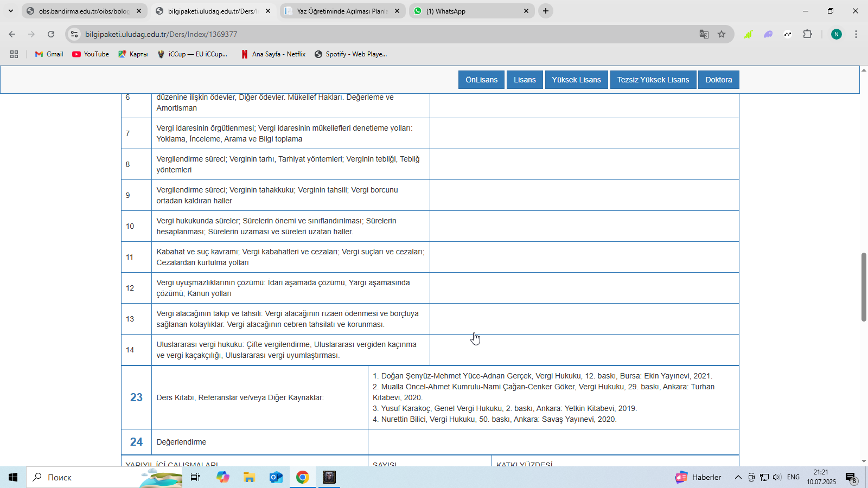Open Task View on the taskbar
The width and height of the screenshot is (868, 488).
(195, 477)
